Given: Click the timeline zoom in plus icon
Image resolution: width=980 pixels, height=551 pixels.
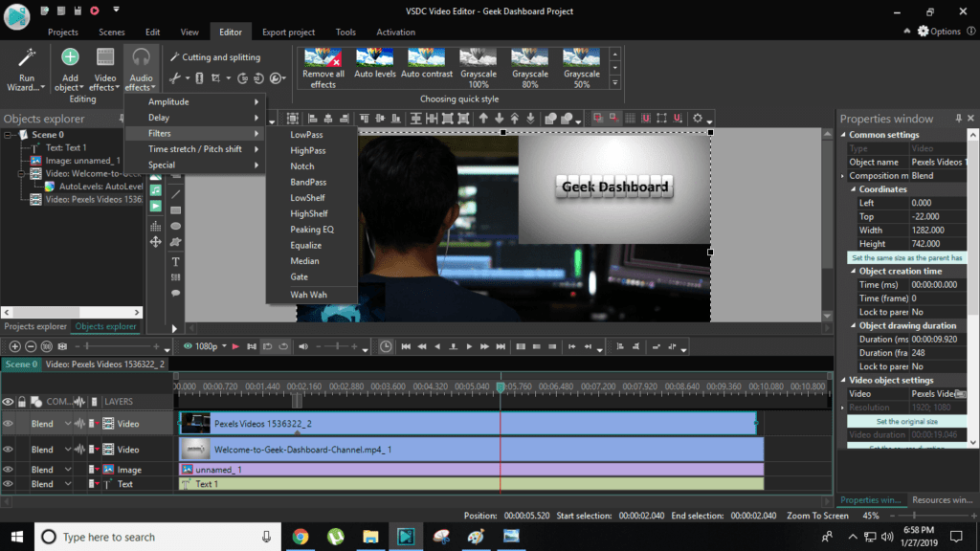Looking at the screenshot, I should 15,346.
